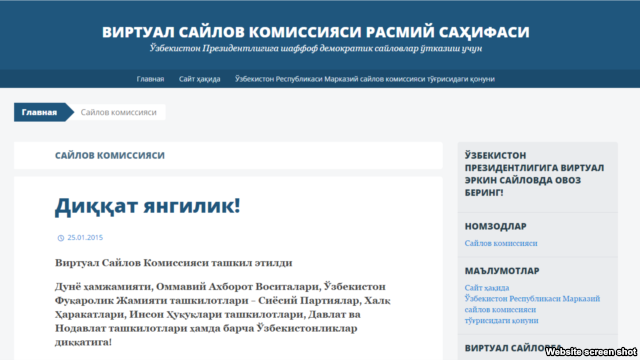
Task: Click the Диққат янгилик! article headline
Action: coord(147,205)
